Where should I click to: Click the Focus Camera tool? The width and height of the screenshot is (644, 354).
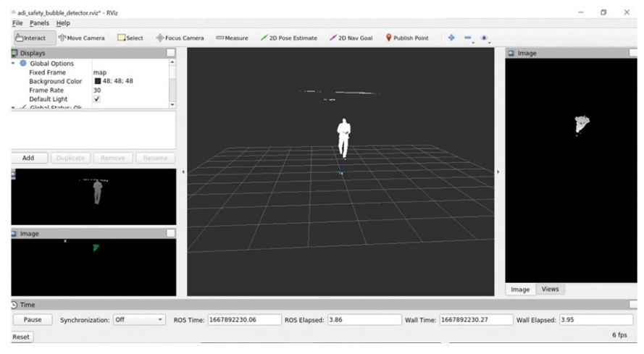tap(179, 38)
